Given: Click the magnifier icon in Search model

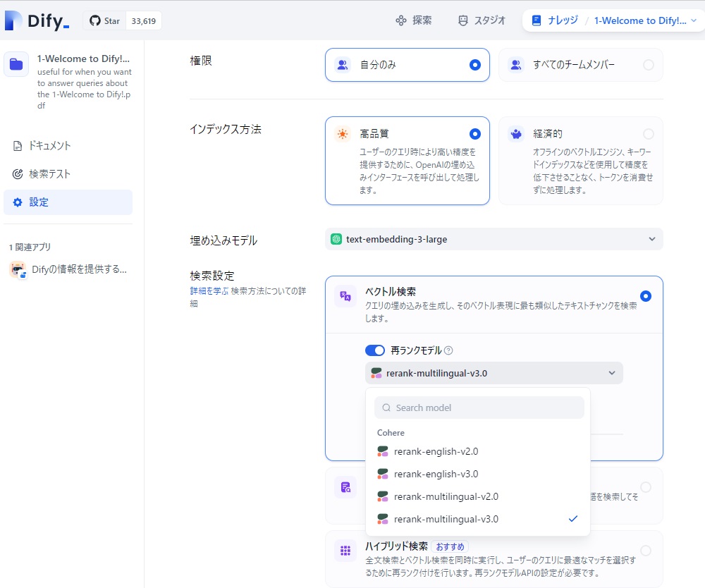Looking at the screenshot, I should pyautogui.click(x=386, y=408).
